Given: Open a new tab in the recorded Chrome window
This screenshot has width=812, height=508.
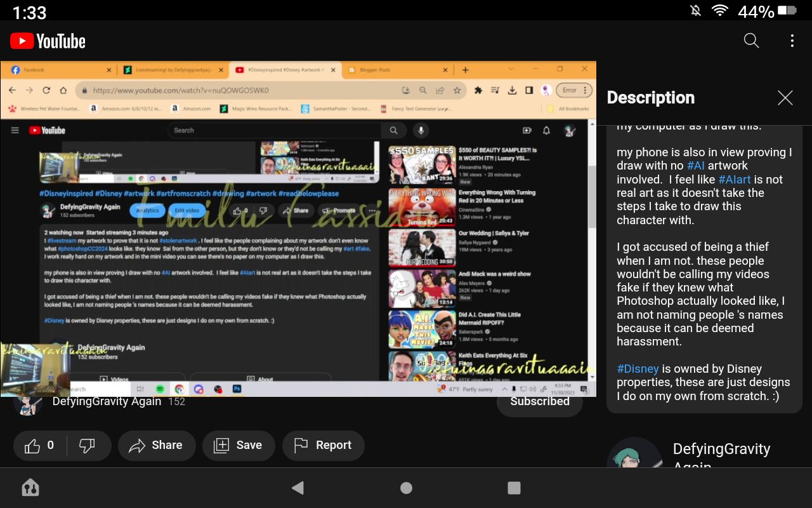Looking at the screenshot, I should tap(465, 70).
